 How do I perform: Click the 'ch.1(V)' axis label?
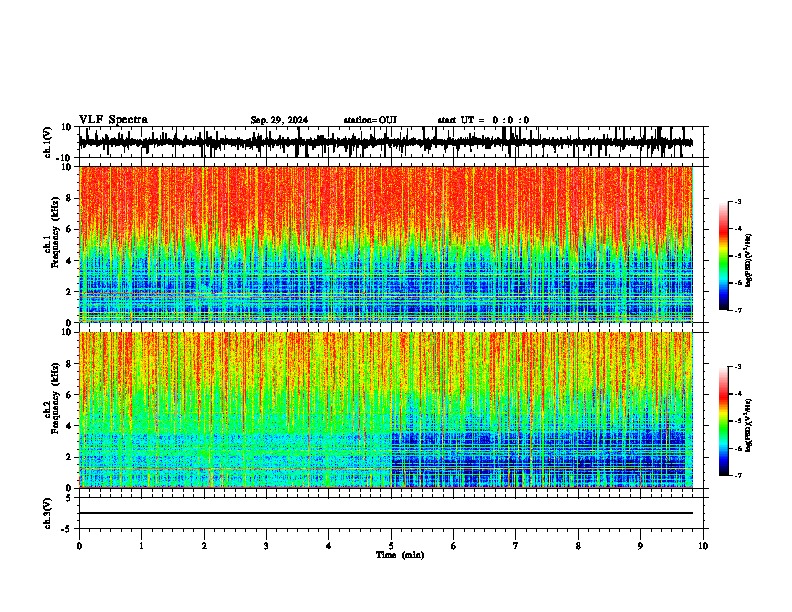coord(48,142)
